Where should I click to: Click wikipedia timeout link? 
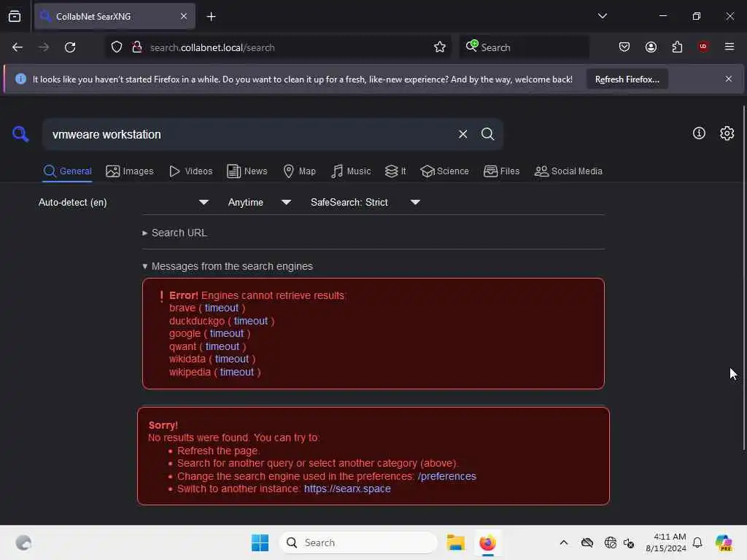click(x=237, y=372)
